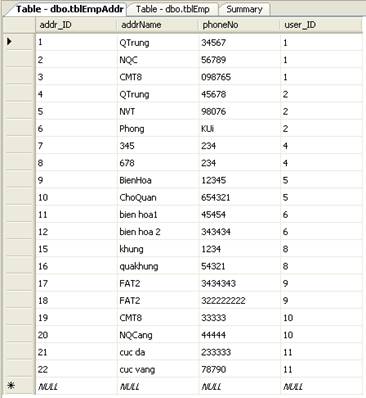Open the Summary tab
This screenshot has height=398, width=366.
point(244,9)
